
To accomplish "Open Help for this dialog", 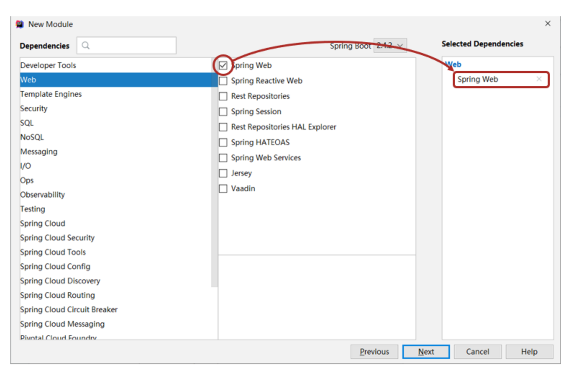I will (529, 351).
